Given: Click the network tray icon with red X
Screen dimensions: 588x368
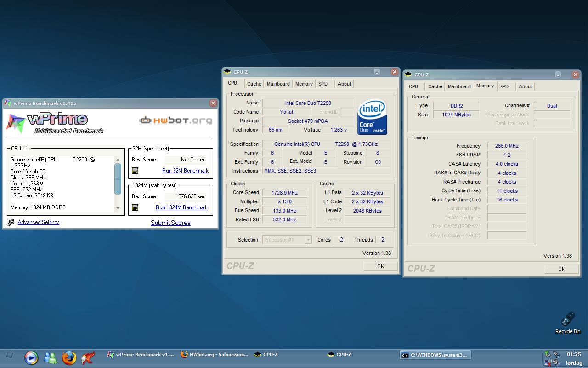Looking at the screenshot, I should pyautogui.click(x=548, y=362).
